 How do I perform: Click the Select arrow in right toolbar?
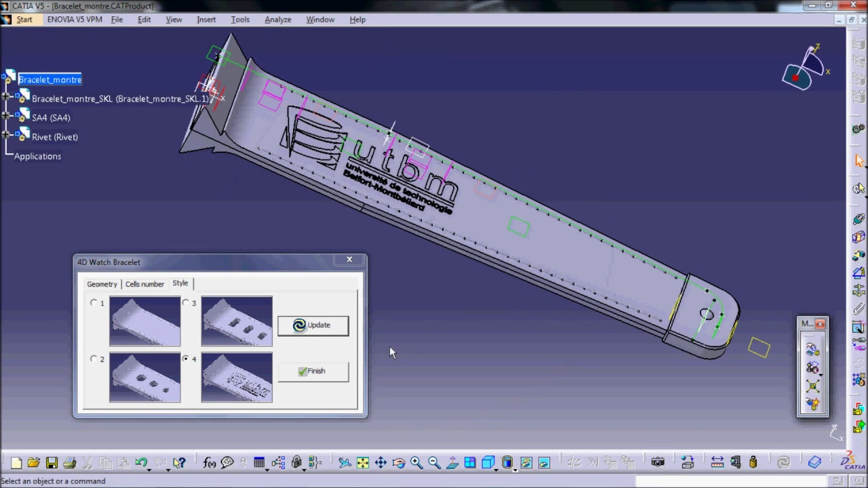point(859,161)
